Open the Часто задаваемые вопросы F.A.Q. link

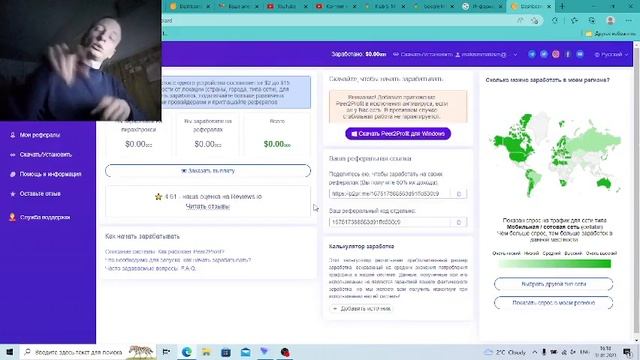click(x=150, y=269)
